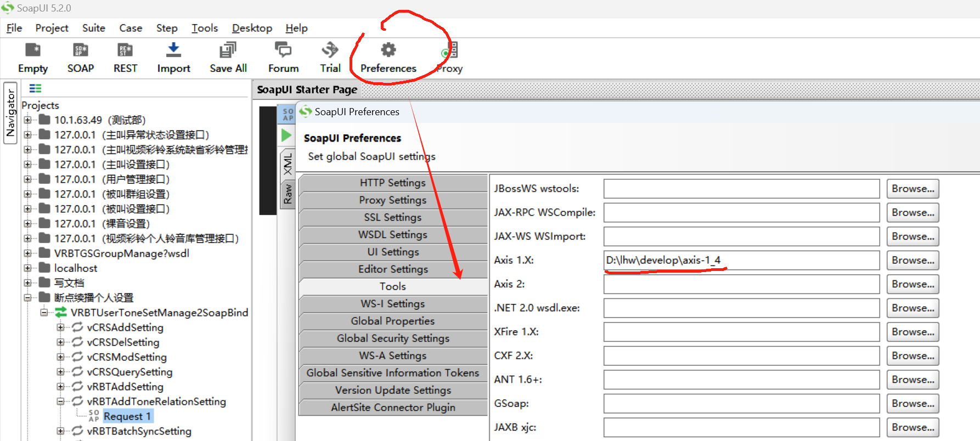Click the VRBTUserToneSetManage2SoapBind interface icon
Image resolution: width=980 pixels, height=441 pixels.
(x=61, y=313)
